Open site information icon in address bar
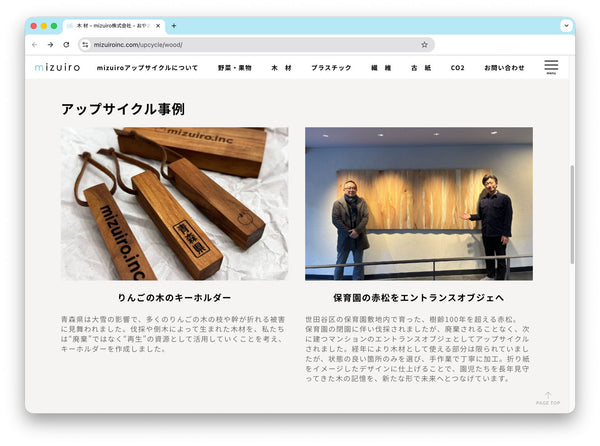Screen dimensions: 600x446 (85, 45)
